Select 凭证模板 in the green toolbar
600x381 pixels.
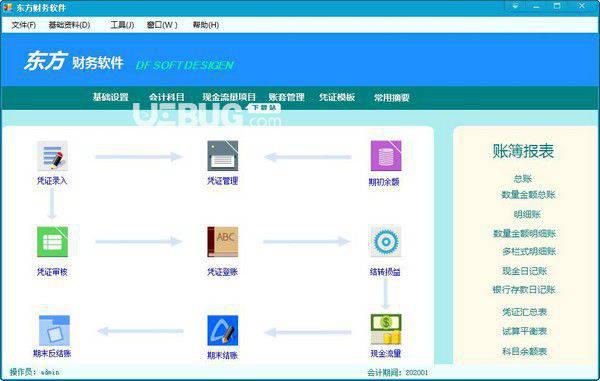coord(337,97)
